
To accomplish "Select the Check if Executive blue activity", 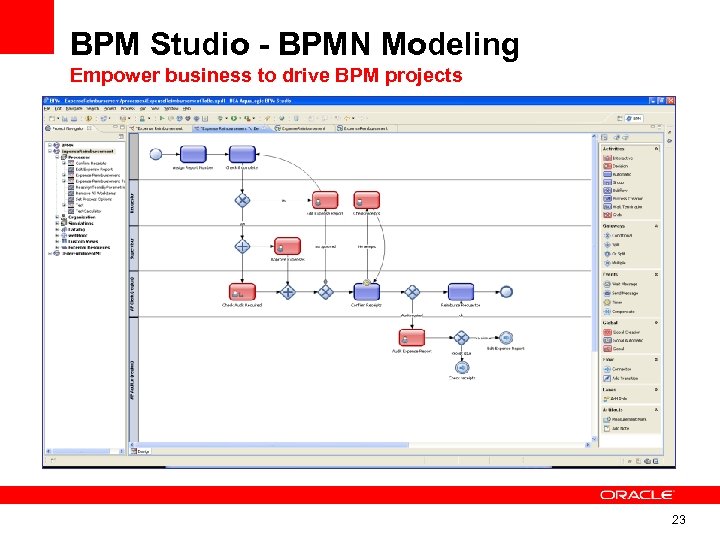I will (x=242, y=154).
